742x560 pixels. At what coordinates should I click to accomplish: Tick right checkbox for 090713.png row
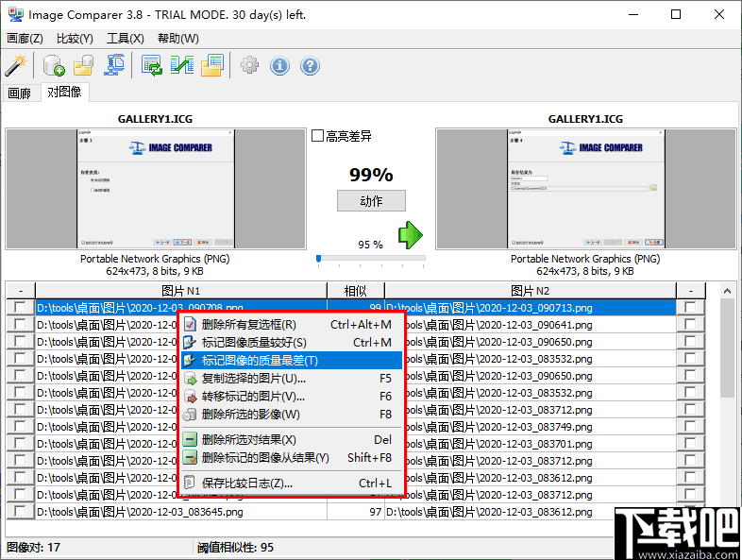pos(690,308)
